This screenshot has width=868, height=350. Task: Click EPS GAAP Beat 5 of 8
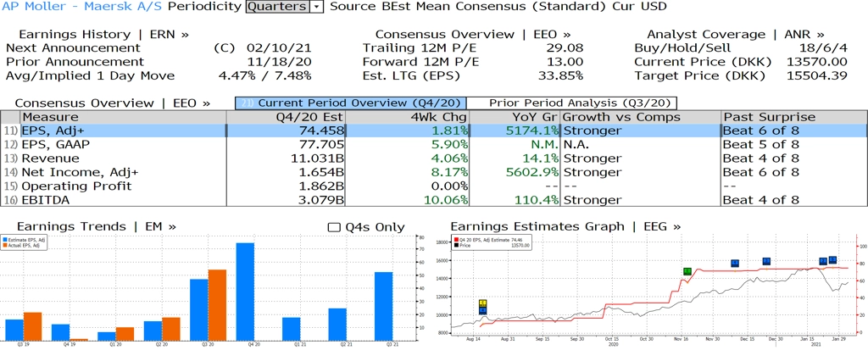pos(762,145)
